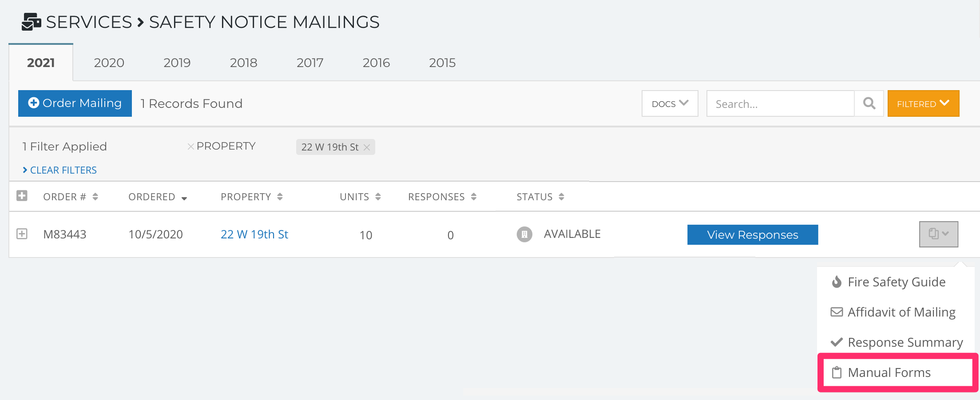980x400 pixels.
Task: Click the ordered date 10/5/2020
Action: tap(156, 234)
